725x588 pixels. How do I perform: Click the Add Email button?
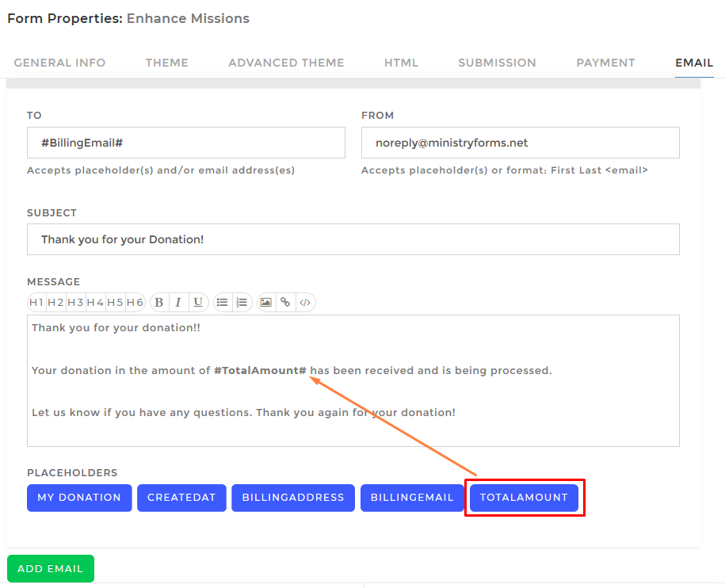pyautogui.click(x=51, y=569)
